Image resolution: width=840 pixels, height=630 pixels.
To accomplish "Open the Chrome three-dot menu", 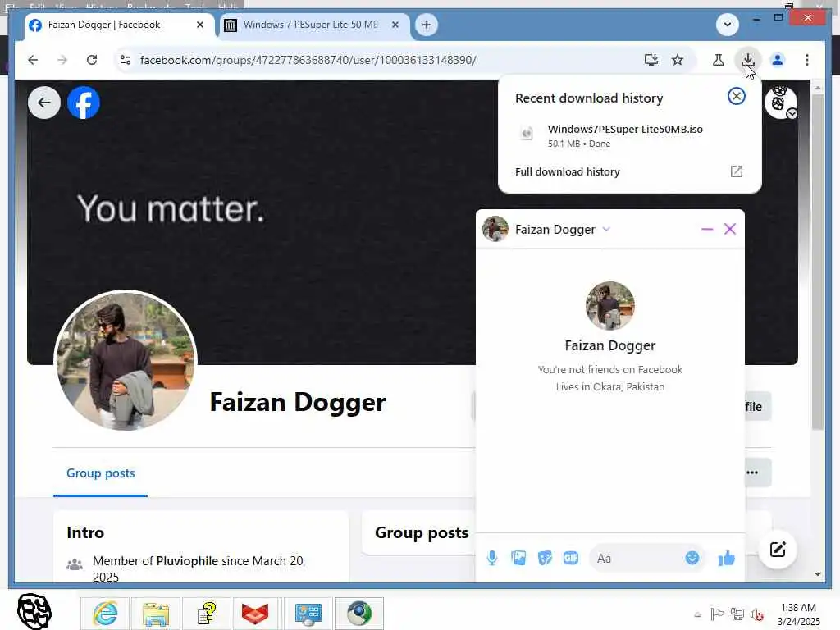I will [807, 60].
